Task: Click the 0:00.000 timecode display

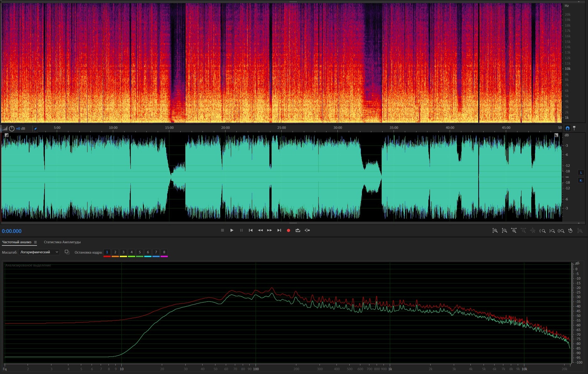Action: [x=12, y=231]
